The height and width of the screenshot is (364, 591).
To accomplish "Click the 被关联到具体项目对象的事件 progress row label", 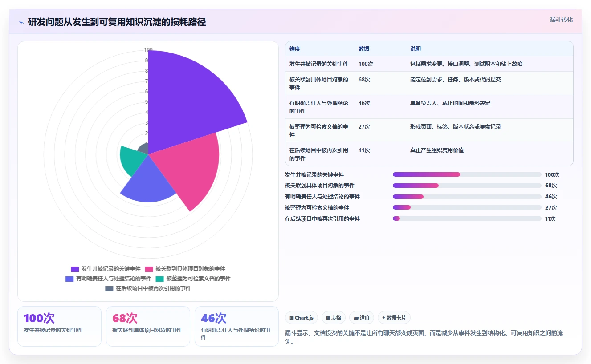I will tap(320, 186).
